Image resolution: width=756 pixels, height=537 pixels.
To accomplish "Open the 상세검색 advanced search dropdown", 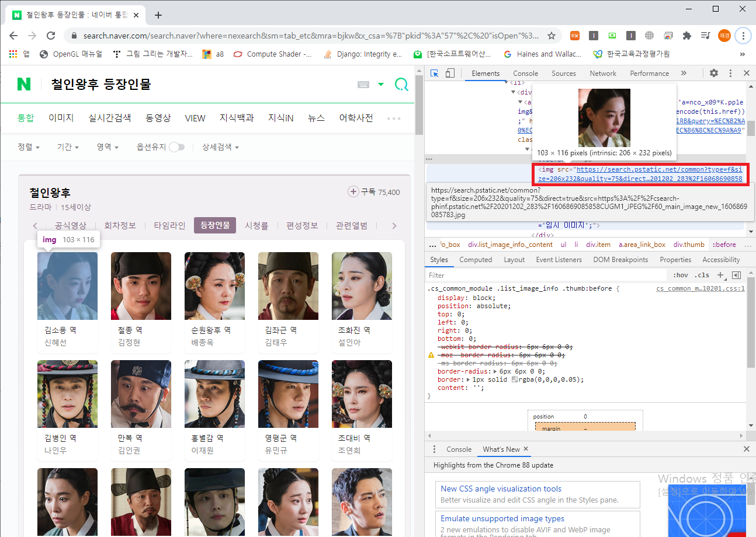I will tap(220, 147).
